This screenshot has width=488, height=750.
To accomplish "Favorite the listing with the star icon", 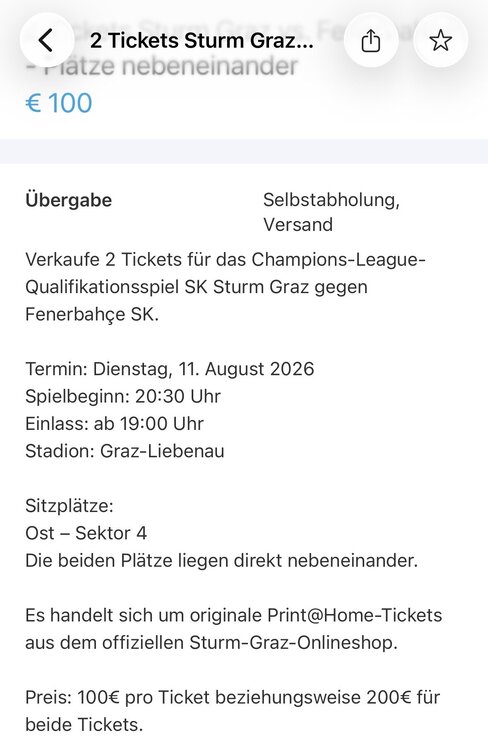I will tap(440, 40).
